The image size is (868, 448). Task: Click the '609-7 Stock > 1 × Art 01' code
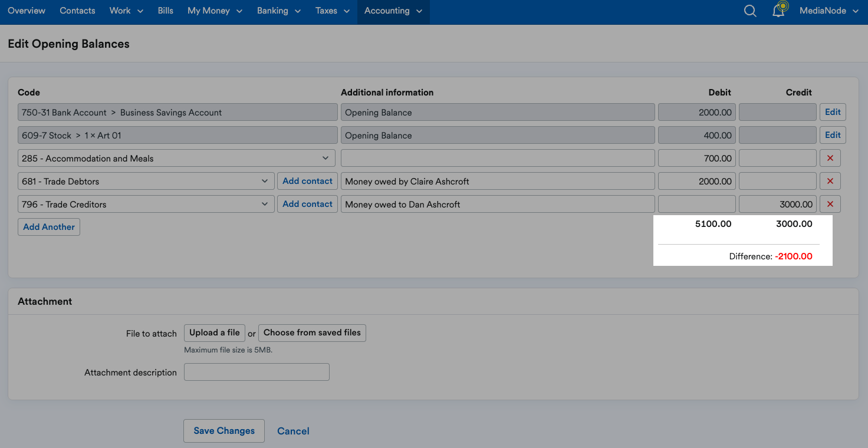[176, 135]
